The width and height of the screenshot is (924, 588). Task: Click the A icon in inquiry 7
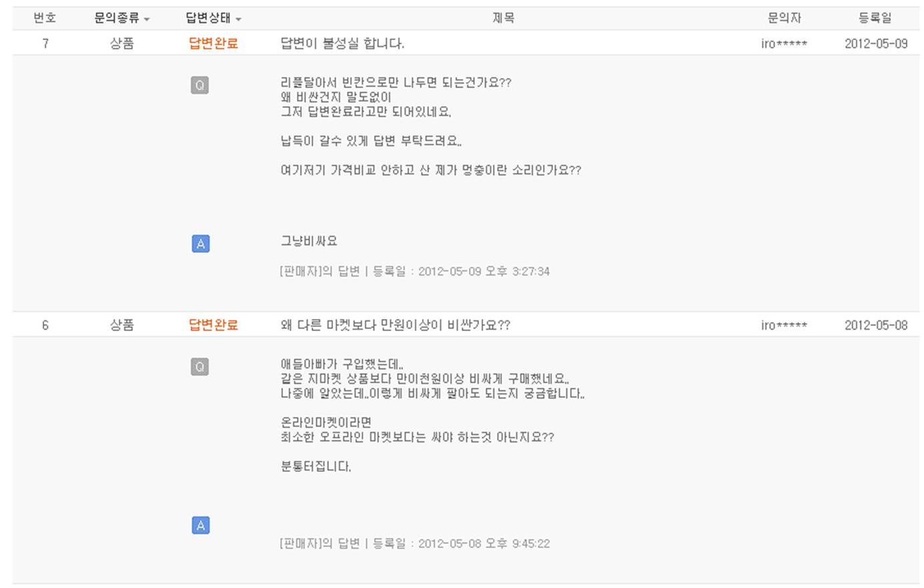pyautogui.click(x=201, y=244)
